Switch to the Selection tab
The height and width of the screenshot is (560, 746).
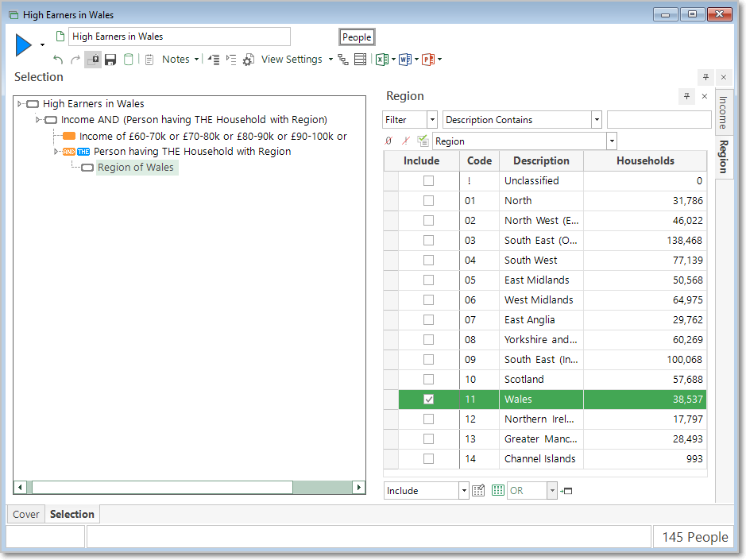click(72, 514)
